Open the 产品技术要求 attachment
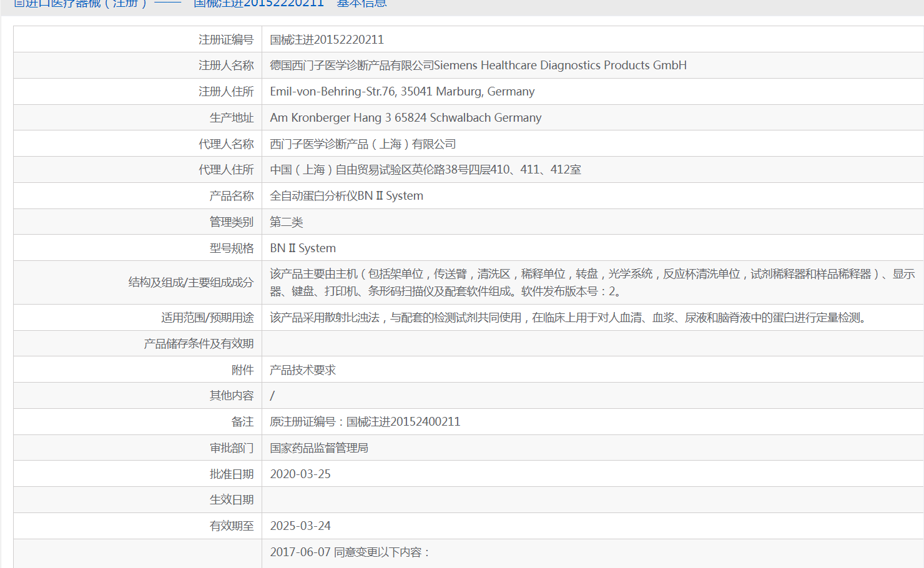This screenshot has width=924, height=568. point(303,370)
